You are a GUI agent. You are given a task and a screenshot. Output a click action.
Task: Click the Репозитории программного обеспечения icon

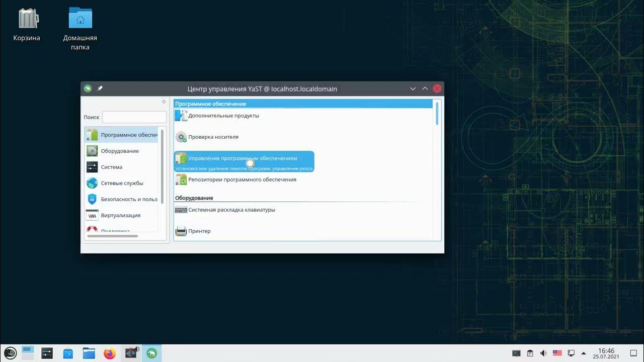tap(181, 179)
